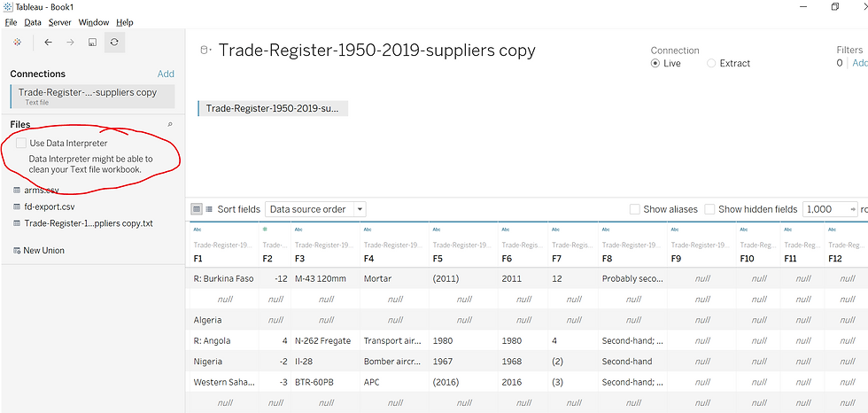Change the number type icon above F2
The image size is (868, 413).
[264, 230]
